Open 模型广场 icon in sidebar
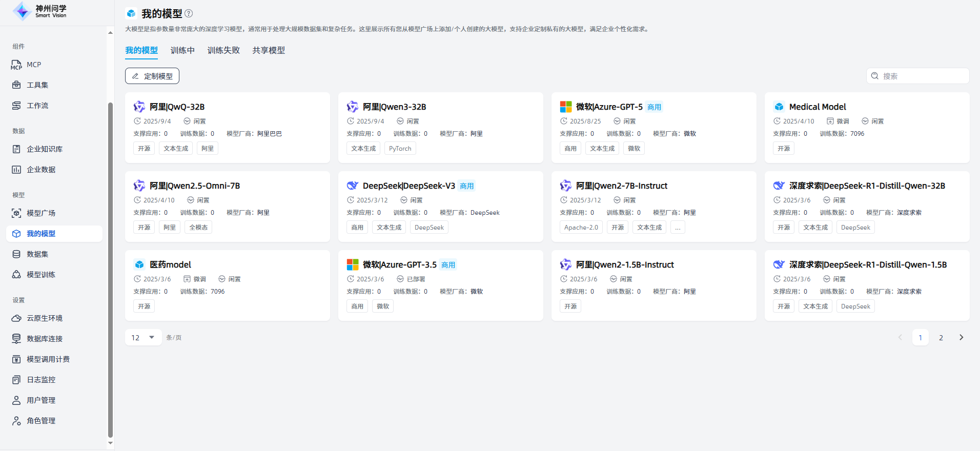This screenshot has width=980, height=451. coord(16,213)
